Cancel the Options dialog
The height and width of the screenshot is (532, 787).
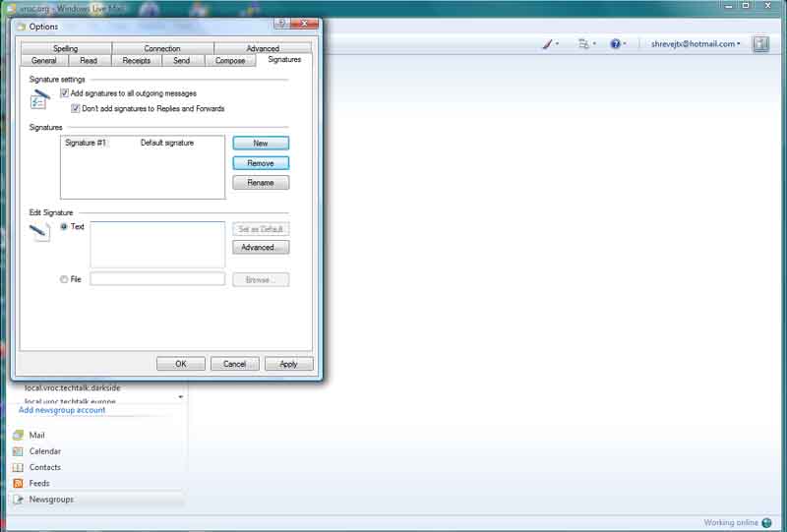[234, 364]
